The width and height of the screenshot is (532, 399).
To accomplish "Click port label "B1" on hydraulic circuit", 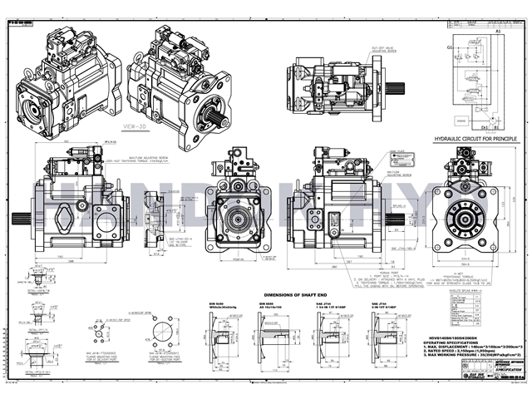I will coord(496,127).
